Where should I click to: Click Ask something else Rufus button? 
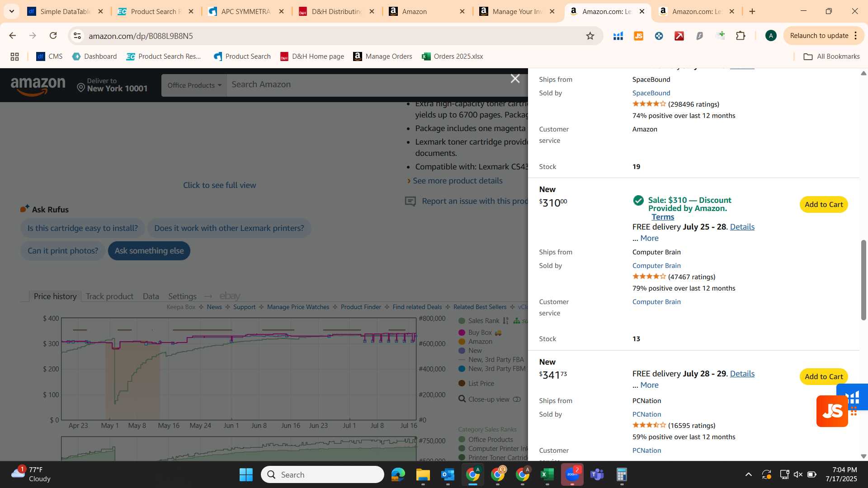149,251
